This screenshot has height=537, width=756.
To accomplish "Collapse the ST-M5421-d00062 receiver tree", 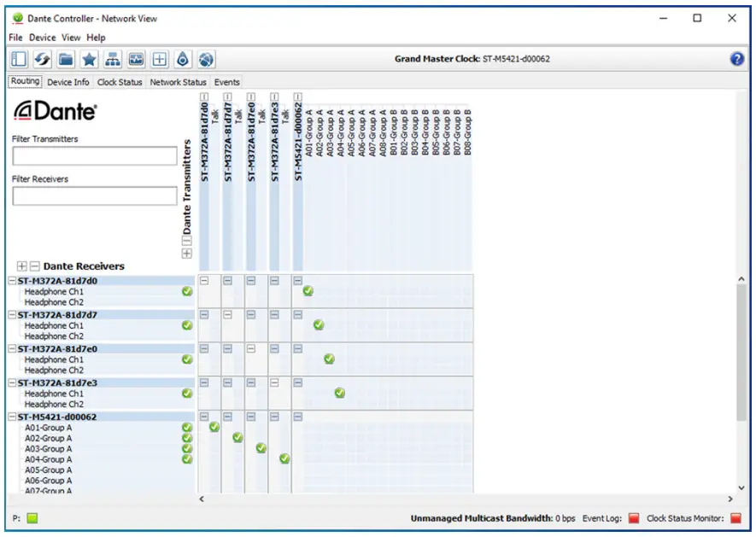I will pyautogui.click(x=12, y=417).
